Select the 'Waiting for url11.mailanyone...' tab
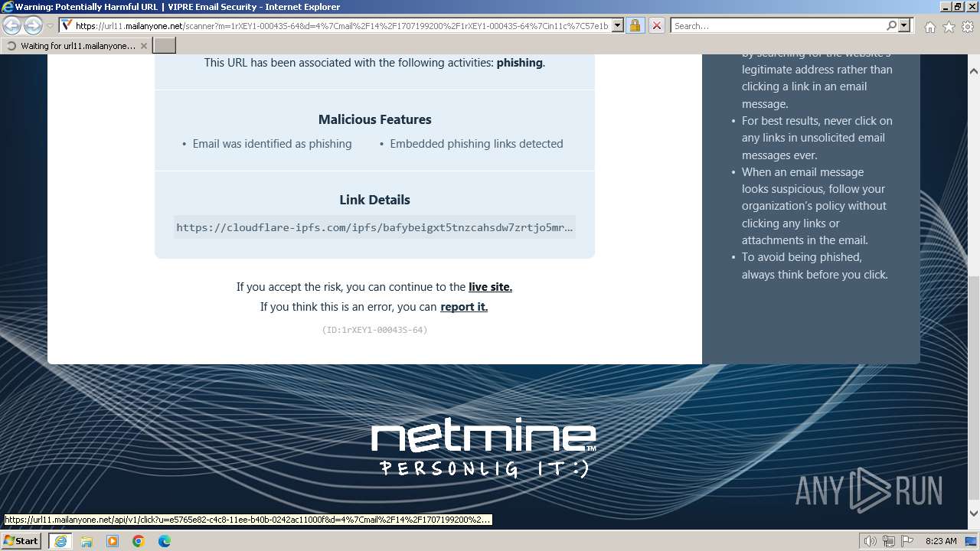 [77, 46]
